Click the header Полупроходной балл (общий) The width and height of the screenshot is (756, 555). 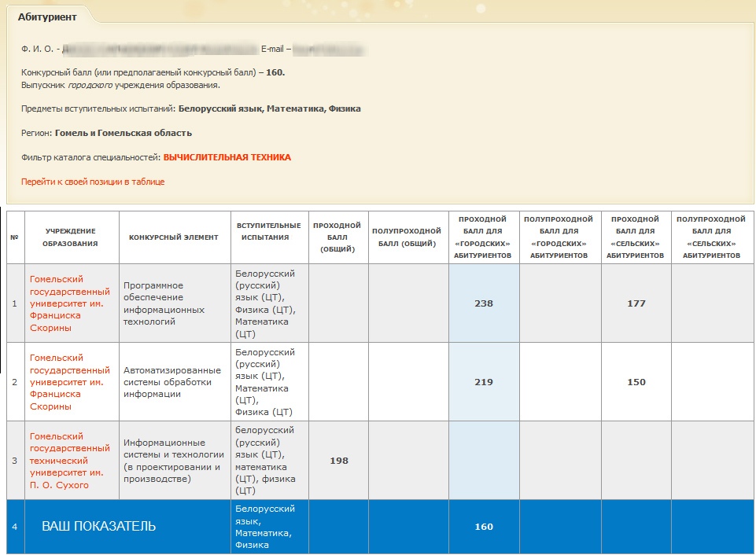coord(407,237)
